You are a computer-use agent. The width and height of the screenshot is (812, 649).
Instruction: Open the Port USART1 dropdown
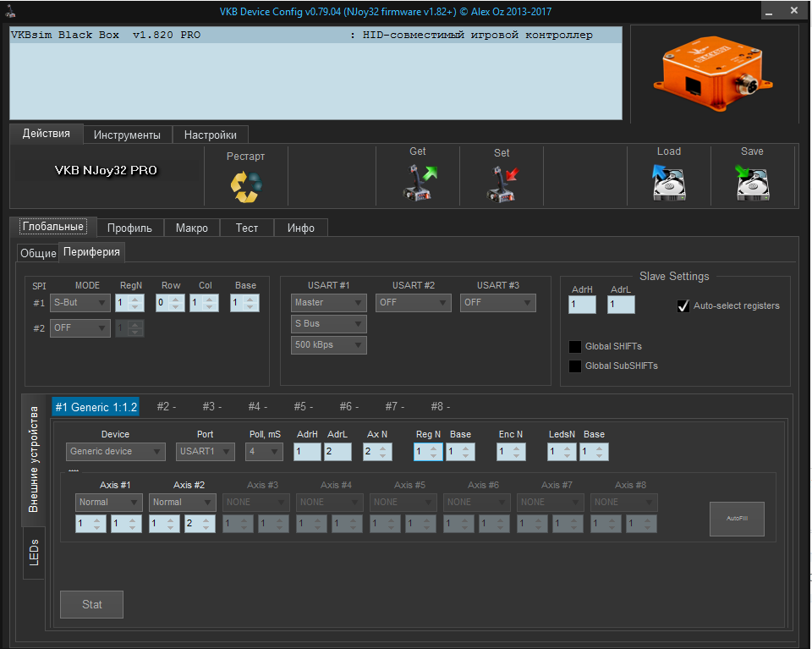pos(205,452)
